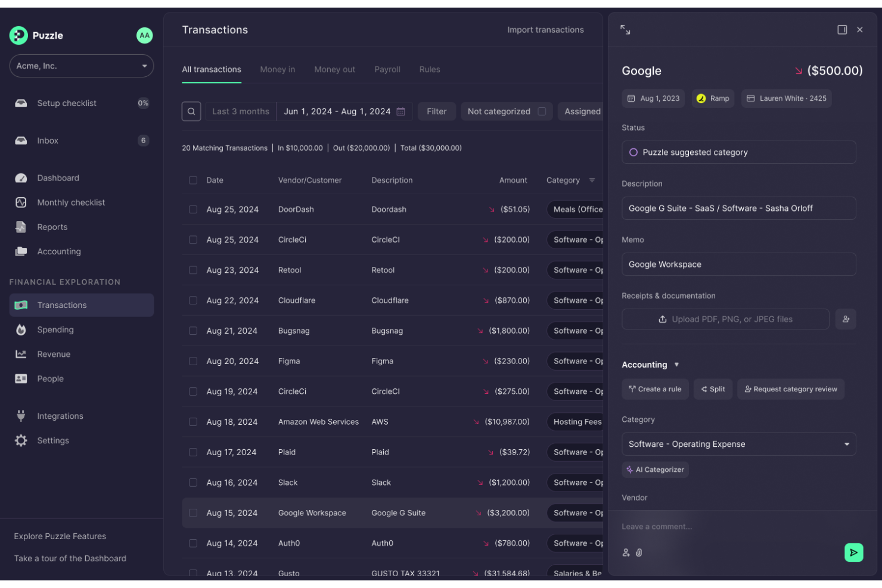The height and width of the screenshot is (588, 882).
Task: Select all transactions via header checkbox
Action: pos(193,180)
